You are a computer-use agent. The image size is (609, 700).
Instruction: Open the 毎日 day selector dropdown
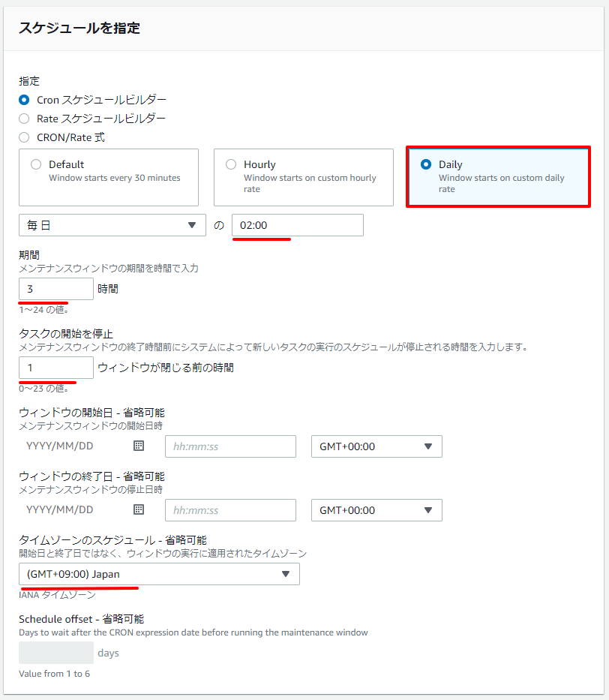click(112, 225)
